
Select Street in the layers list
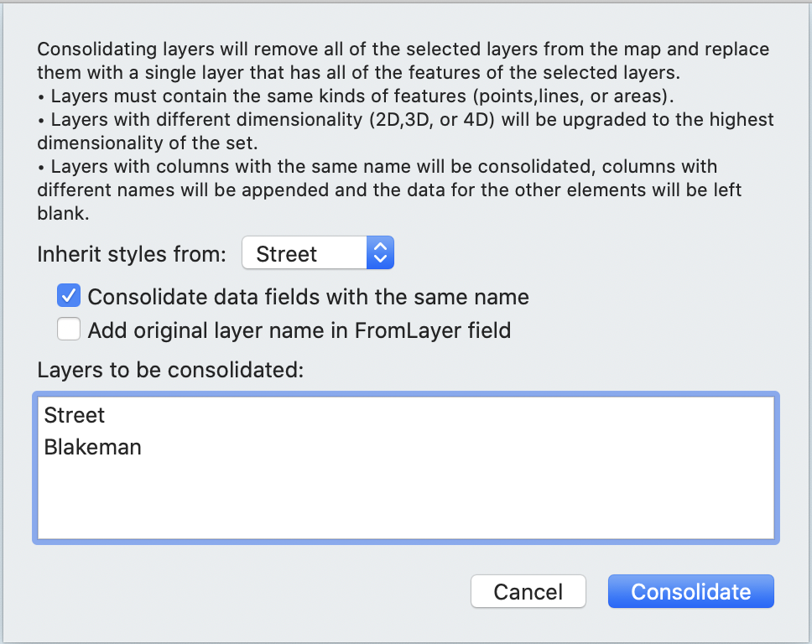point(75,414)
